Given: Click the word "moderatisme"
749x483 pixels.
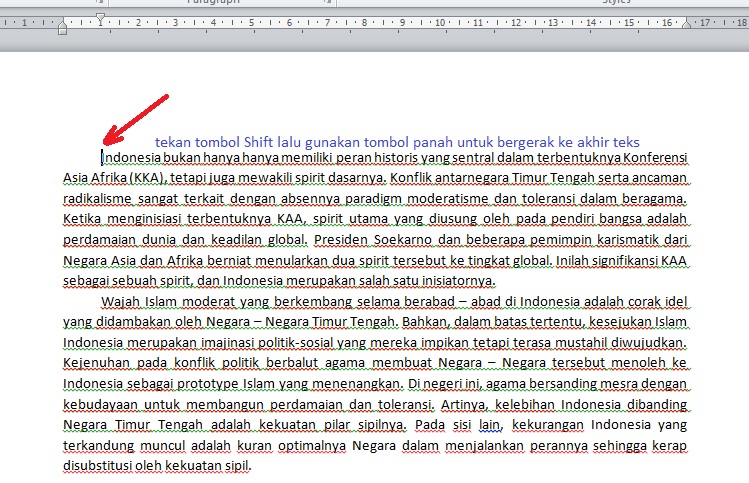Looking at the screenshot, I should 448,198.
